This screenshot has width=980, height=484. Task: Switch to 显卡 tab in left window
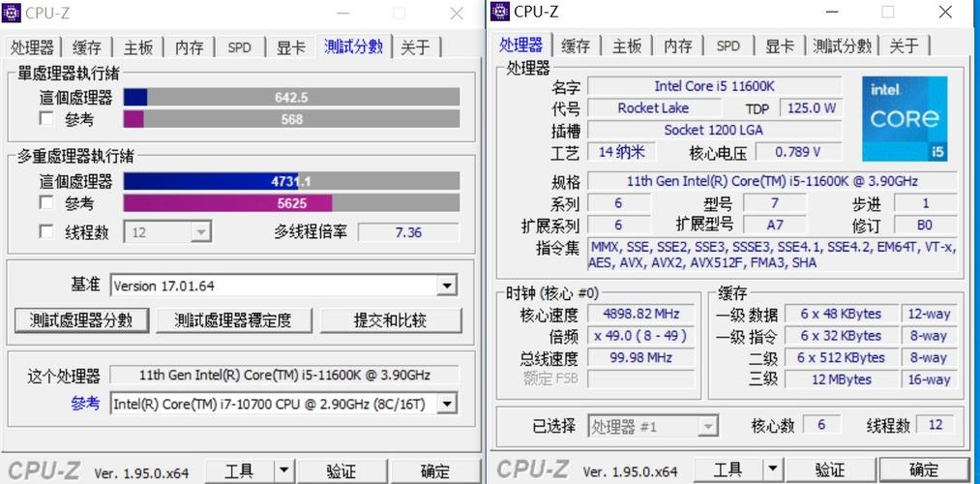pyautogui.click(x=291, y=46)
